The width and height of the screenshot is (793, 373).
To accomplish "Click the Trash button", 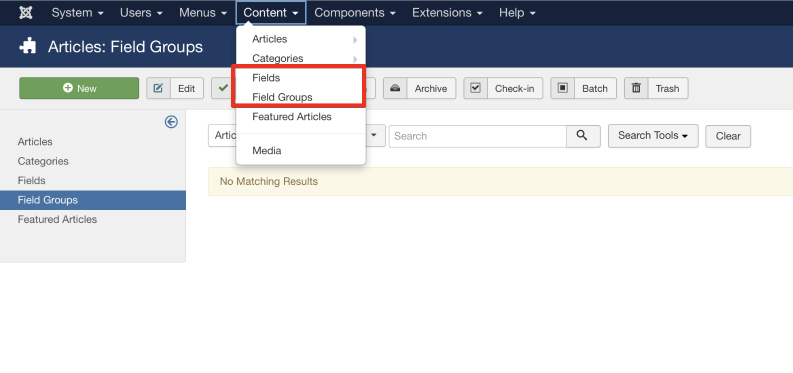I will tap(656, 88).
